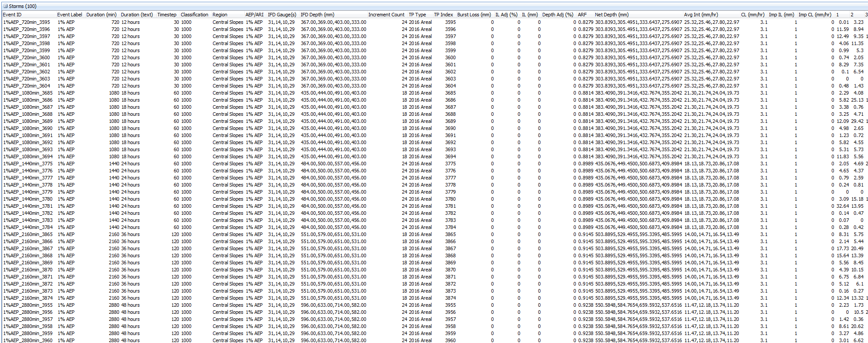Click the Timestep column header
Viewport: 868px width, 343px height.
167,15
